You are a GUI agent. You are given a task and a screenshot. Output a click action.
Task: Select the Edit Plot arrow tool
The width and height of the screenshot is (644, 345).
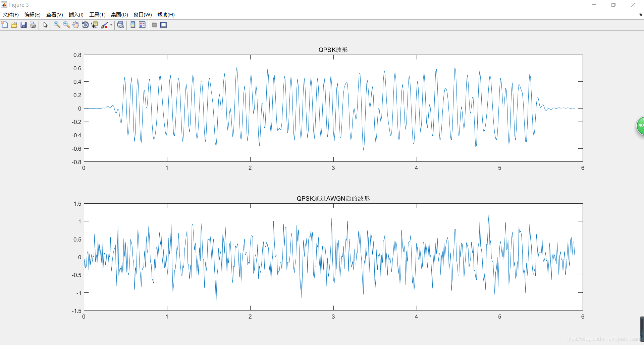pyautogui.click(x=45, y=25)
